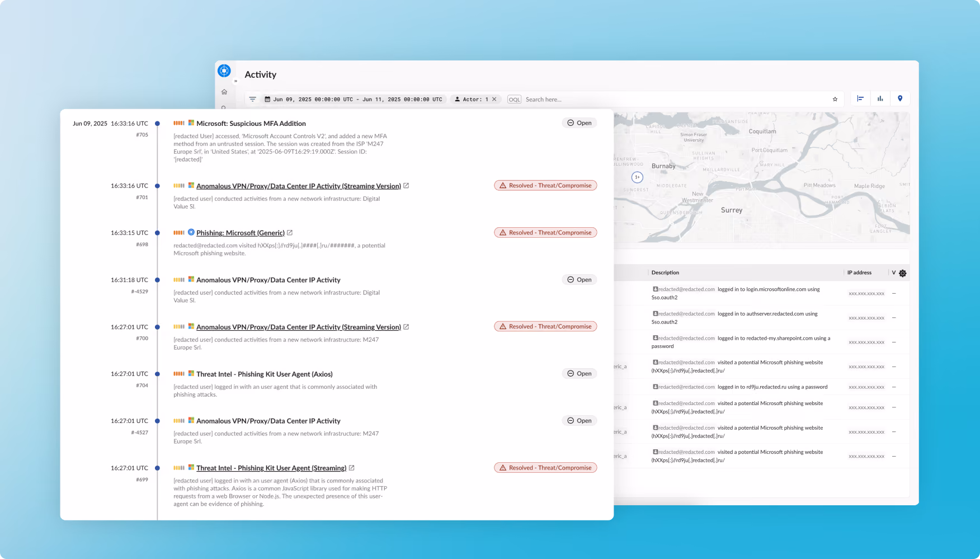980x559 pixels.
Task: Remove the Actor: 1 filter
Action: [x=494, y=99]
